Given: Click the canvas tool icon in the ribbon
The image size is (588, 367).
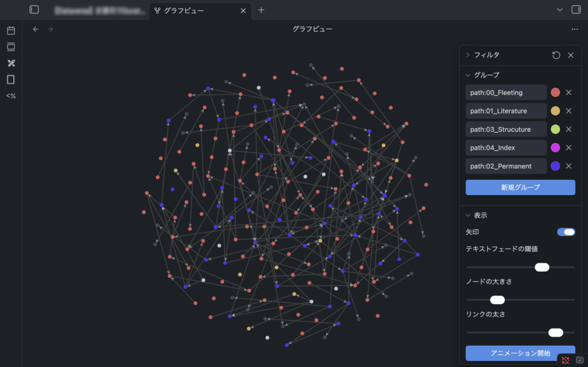Looking at the screenshot, I should coord(11,63).
